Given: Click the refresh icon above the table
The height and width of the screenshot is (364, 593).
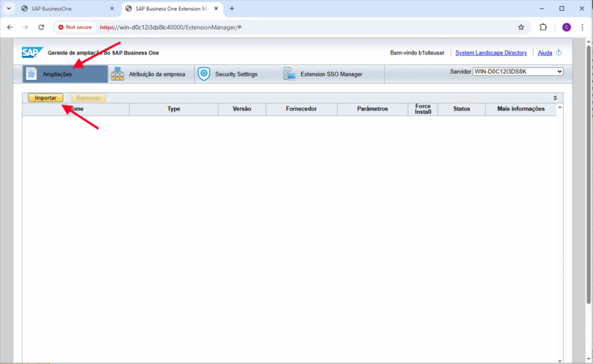Looking at the screenshot, I should [x=555, y=98].
